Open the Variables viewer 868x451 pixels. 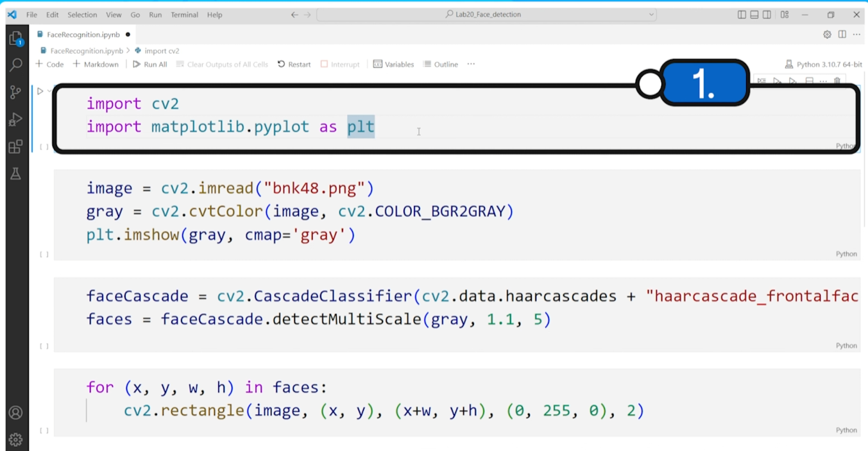pos(393,64)
